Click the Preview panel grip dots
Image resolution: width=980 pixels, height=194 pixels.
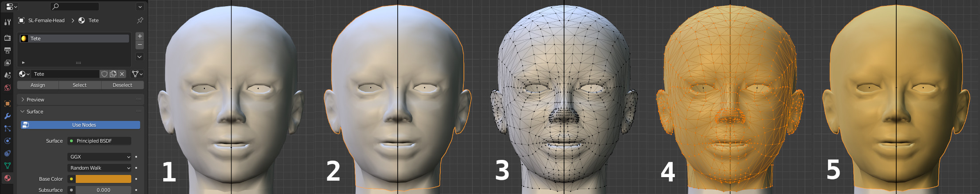click(x=139, y=99)
